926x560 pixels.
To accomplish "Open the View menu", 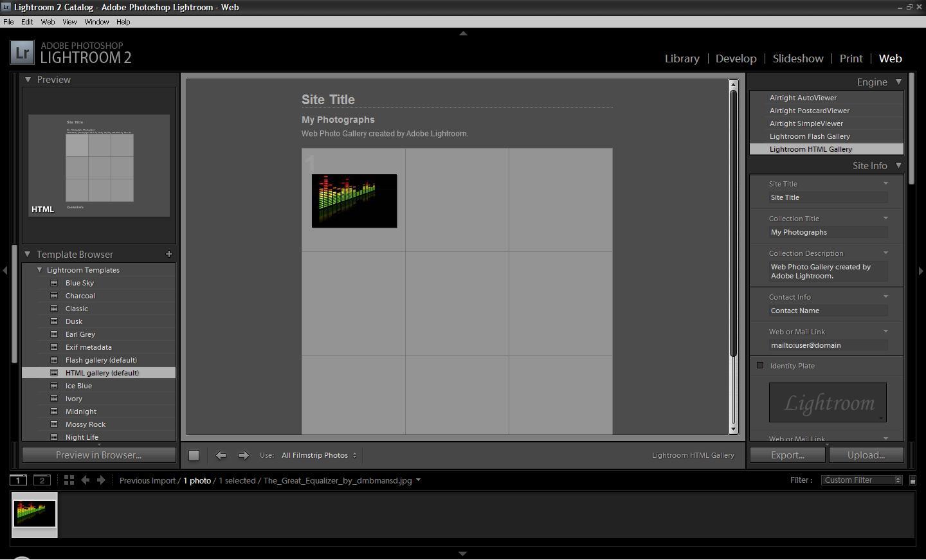I will pyautogui.click(x=69, y=22).
